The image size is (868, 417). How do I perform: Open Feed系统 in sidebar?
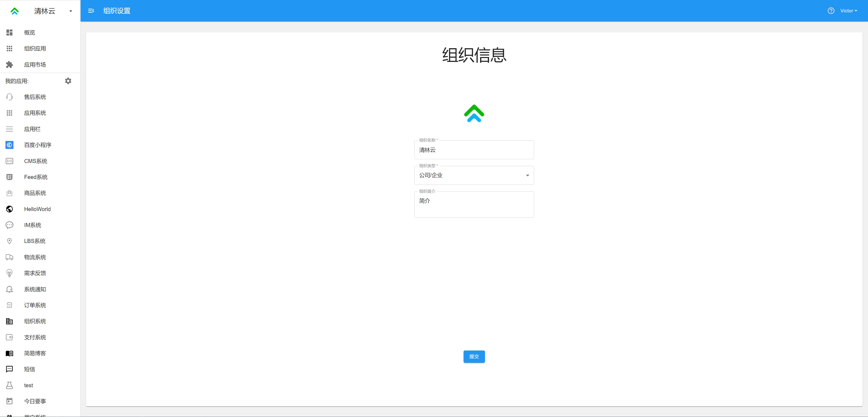40,177
